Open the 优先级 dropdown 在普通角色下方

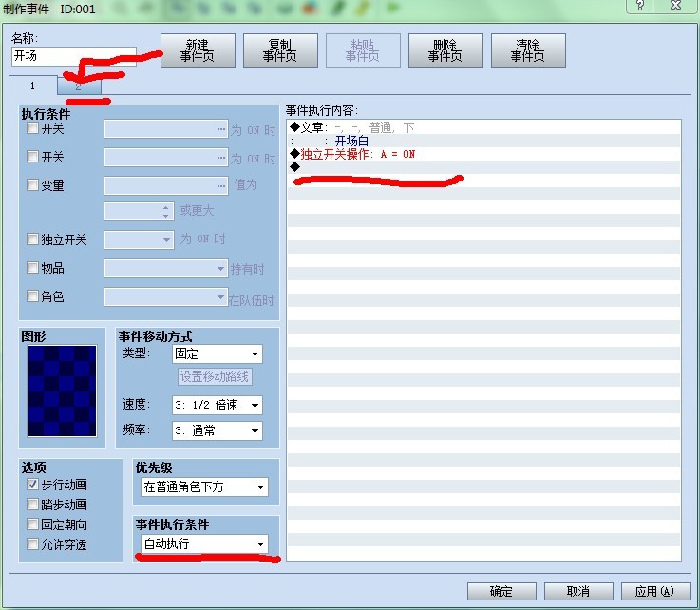click(204, 486)
